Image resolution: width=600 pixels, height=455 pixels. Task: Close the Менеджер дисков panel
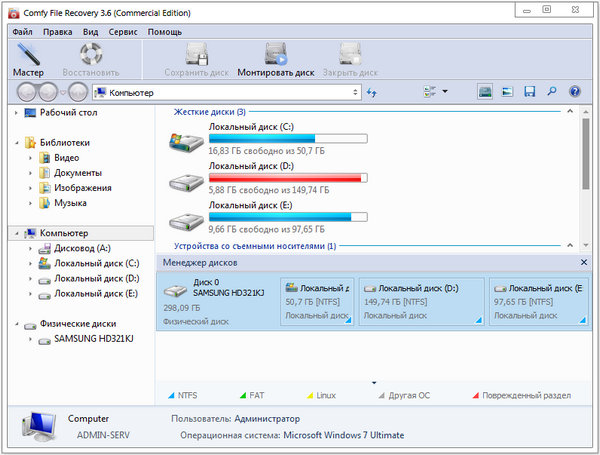click(x=584, y=262)
